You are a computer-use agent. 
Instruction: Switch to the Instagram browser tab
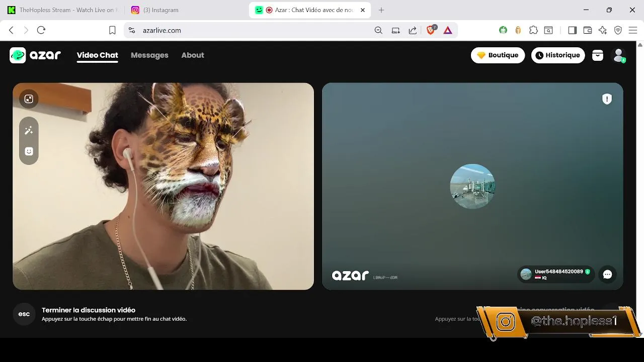(186, 10)
